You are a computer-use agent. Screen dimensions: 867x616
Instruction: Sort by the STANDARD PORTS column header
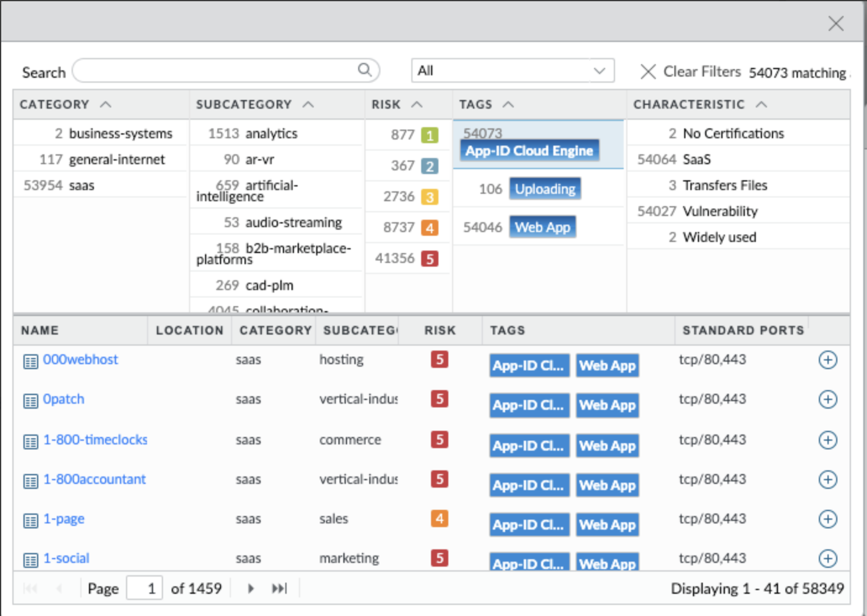point(743,330)
